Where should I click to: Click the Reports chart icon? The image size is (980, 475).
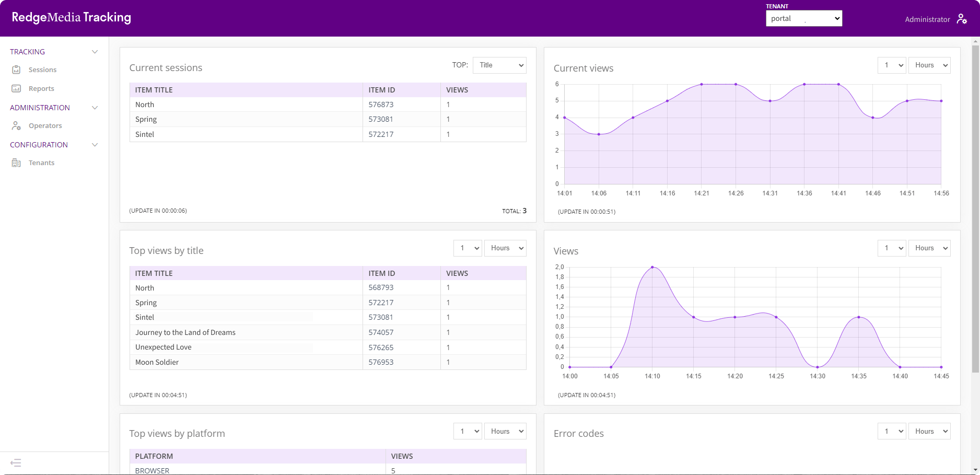point(16,88)
